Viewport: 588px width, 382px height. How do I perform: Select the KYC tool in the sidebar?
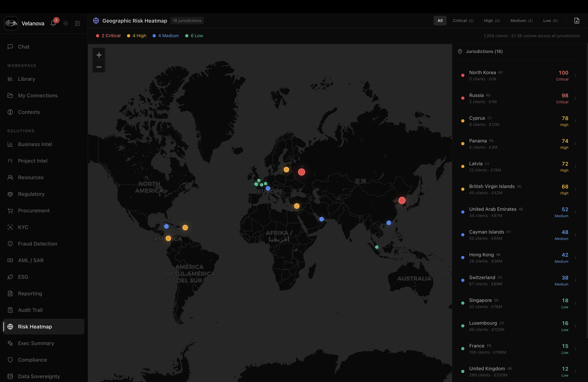[23, 227]
